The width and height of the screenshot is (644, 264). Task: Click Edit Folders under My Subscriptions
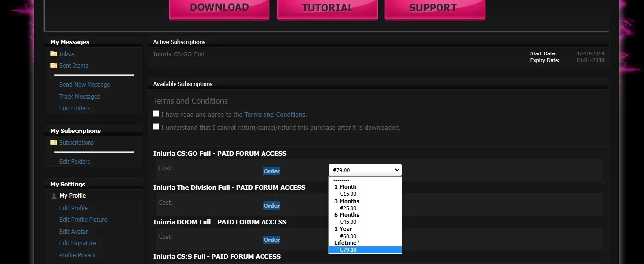coord(75,162)
